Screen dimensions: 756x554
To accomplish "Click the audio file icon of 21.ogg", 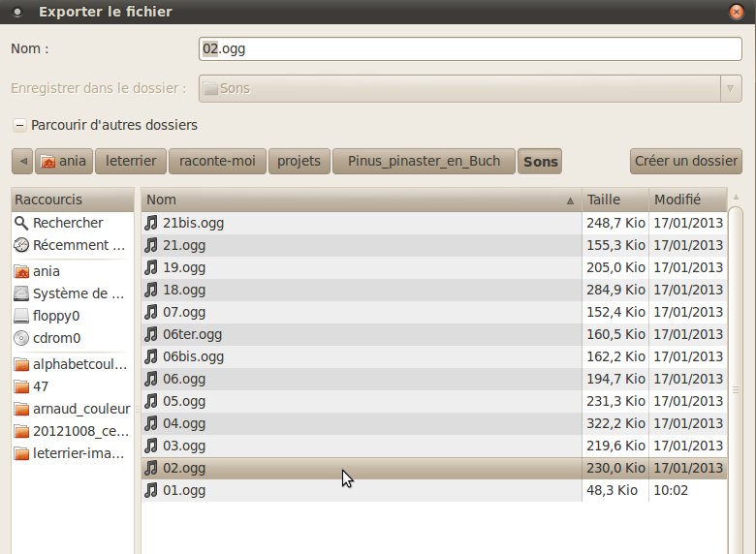I will click(x=151, y=245).
